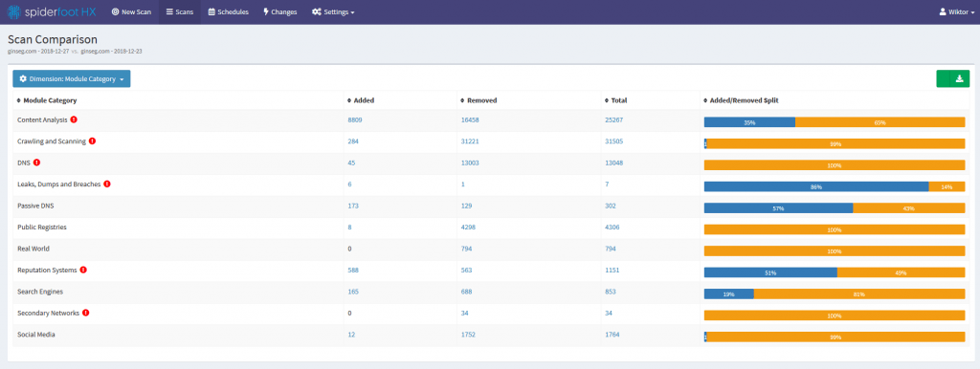Click the SpiderFoot HX logo
Screen dimensions: 980x369
(51, 11)
